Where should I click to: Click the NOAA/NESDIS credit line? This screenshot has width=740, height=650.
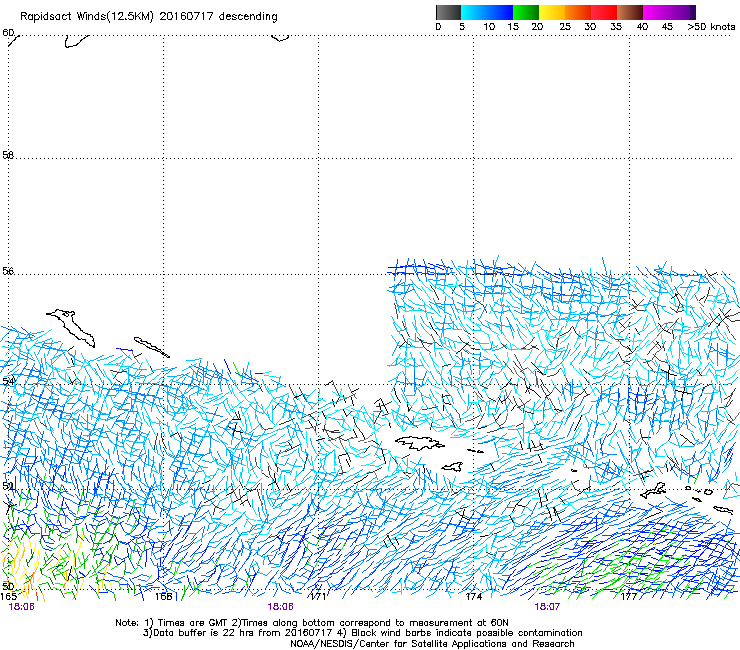tap(432, 644)
